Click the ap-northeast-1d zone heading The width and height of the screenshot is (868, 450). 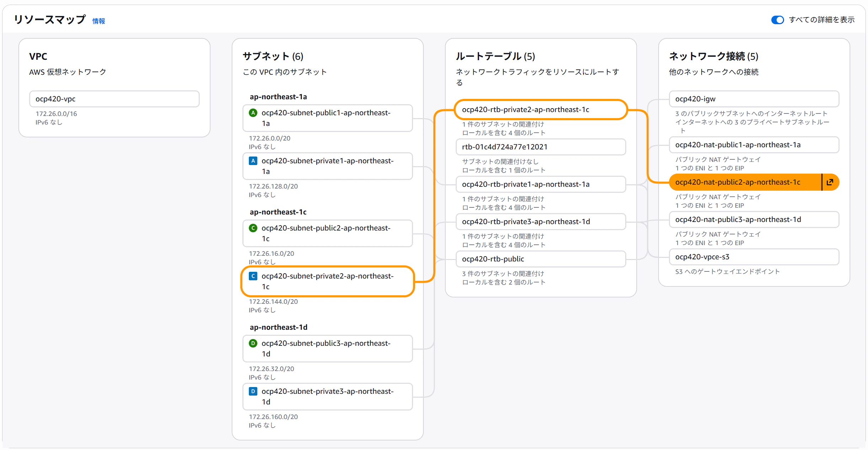[279, 327]
